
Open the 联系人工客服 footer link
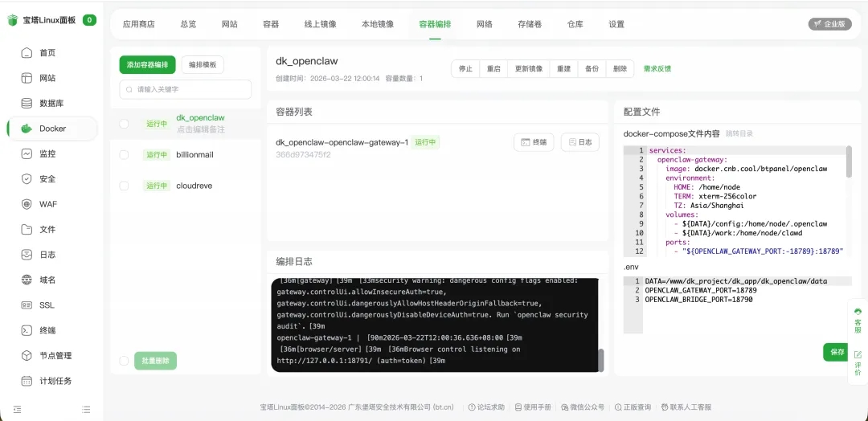(x=686, y=407)
